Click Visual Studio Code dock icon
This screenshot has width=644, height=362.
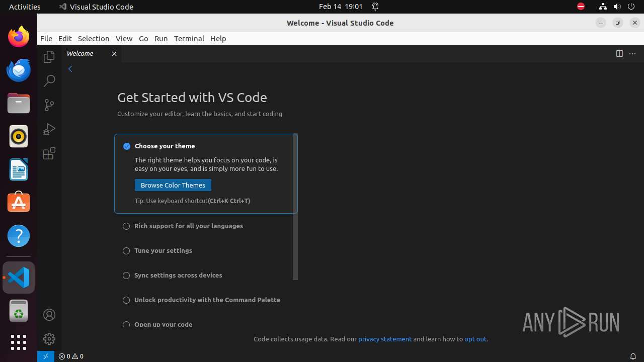[19, 278]
